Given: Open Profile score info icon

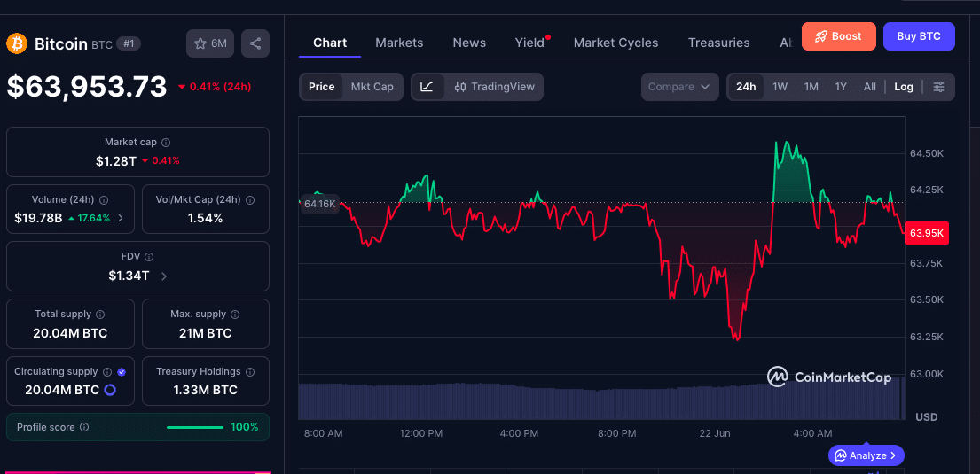Looking at the screenshot, I should click(x=84, y=427).
